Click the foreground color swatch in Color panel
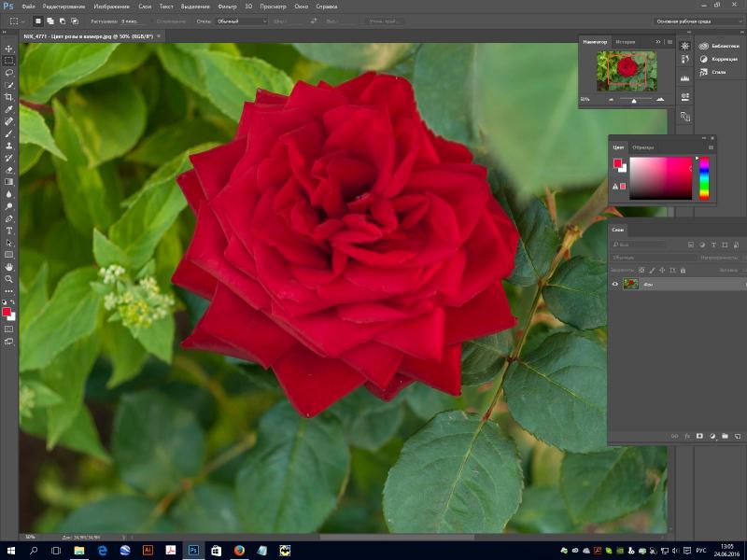747x560 pixels. pyautogui.click(x=617, y=163)
